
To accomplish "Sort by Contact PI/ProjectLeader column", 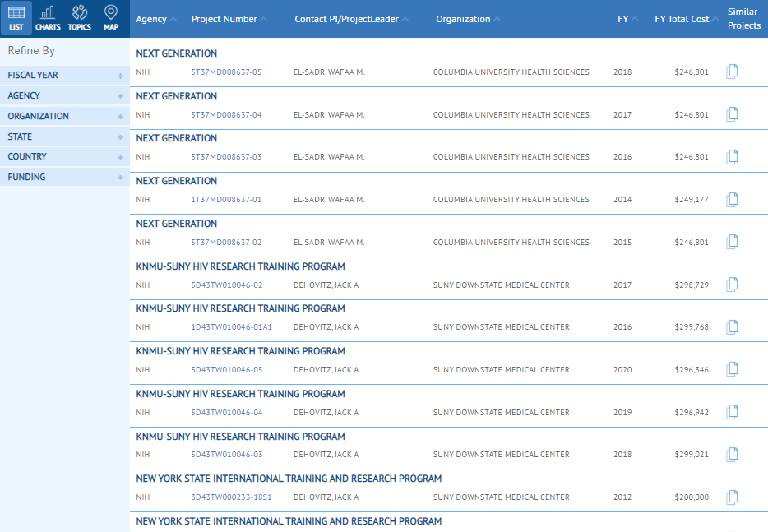I will point(351,19).
